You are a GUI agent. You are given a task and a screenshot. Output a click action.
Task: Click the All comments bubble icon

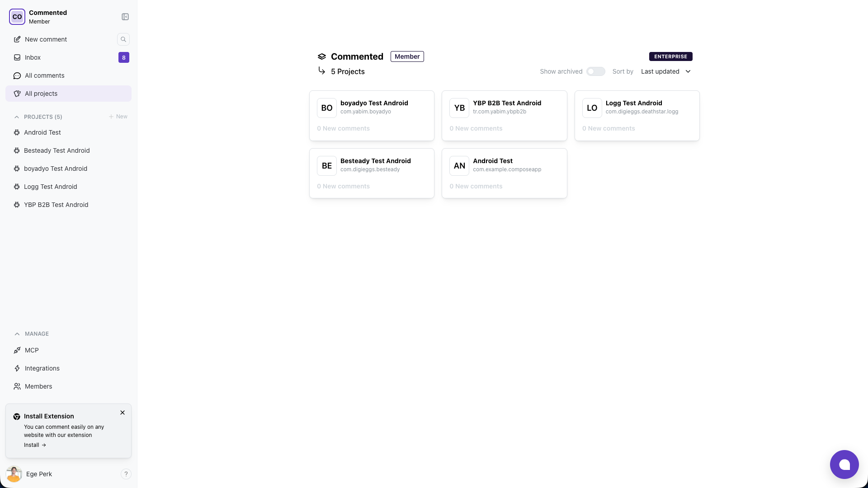tap(17, 75)
